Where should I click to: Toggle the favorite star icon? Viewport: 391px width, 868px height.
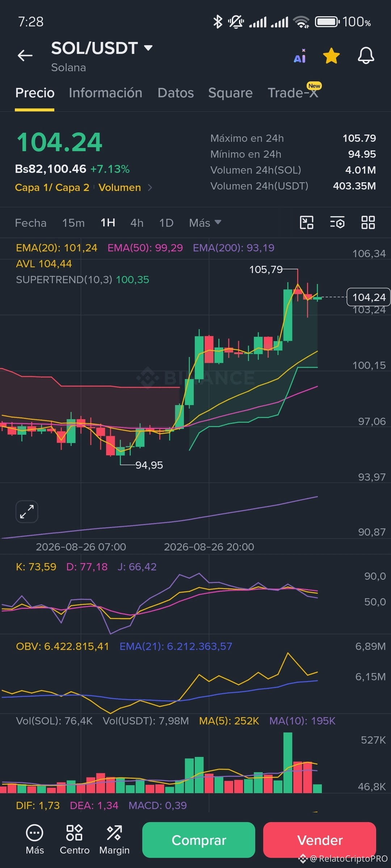click(x=331, y=56)
